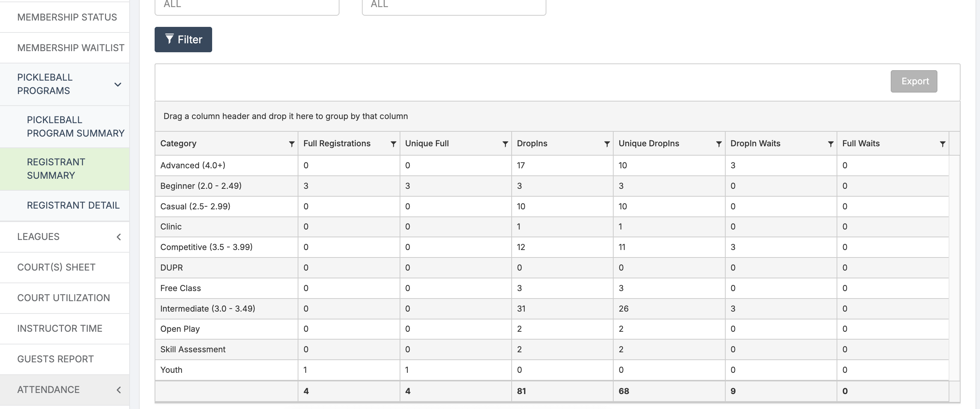
Task: Open filter icon on DropIn Waits column
Action: (x=831, y=144)
